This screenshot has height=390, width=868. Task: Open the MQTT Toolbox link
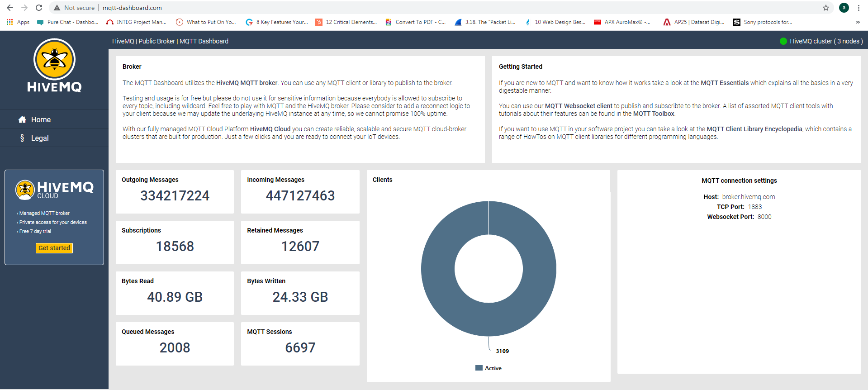[x=654, y=114]
